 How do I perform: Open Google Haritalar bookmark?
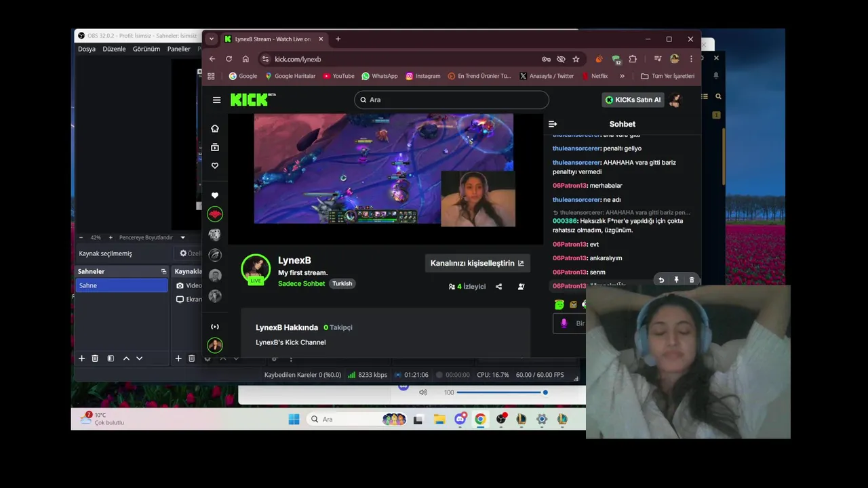pos(290,76)
